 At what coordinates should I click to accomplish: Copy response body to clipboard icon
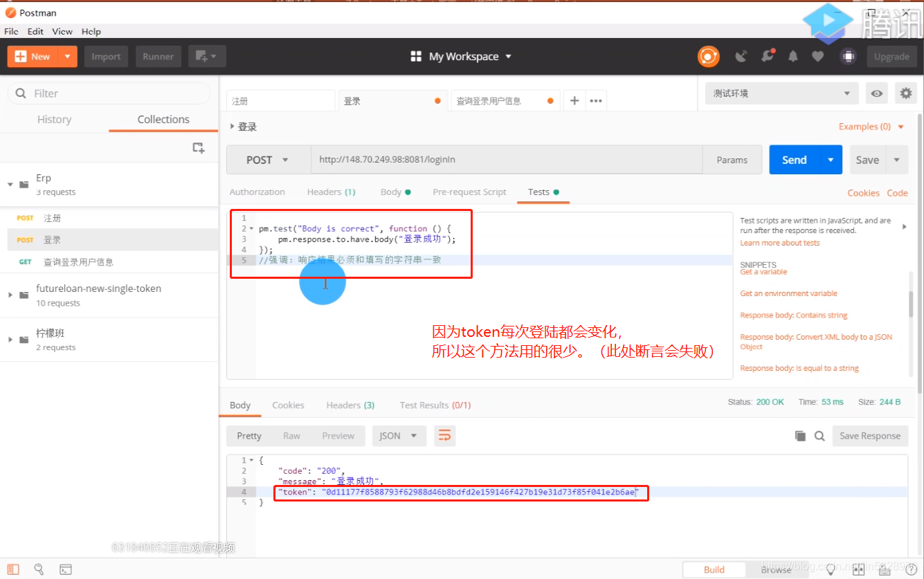800,436
